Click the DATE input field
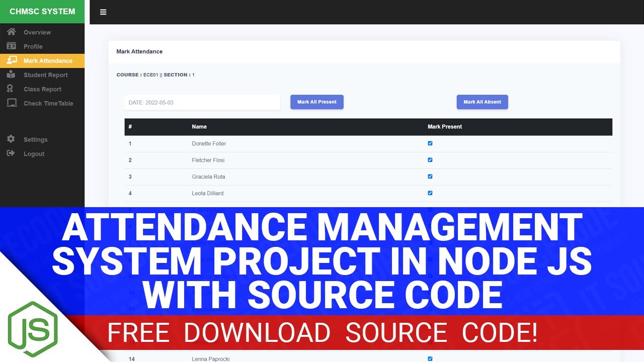Image resolution: width=644 pixels, height=362 pixels. click(x=202, y=103)
